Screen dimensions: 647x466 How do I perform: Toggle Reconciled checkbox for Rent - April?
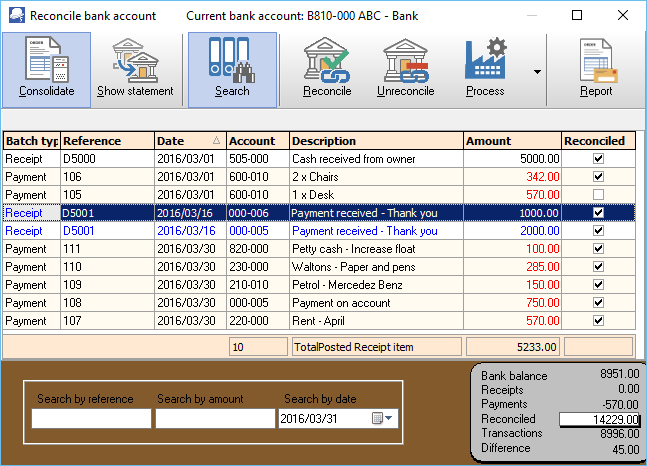coord(598,321)
